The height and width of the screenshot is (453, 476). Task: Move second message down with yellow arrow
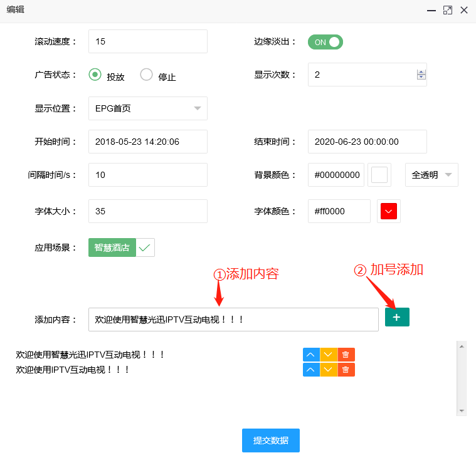[329, 370]
